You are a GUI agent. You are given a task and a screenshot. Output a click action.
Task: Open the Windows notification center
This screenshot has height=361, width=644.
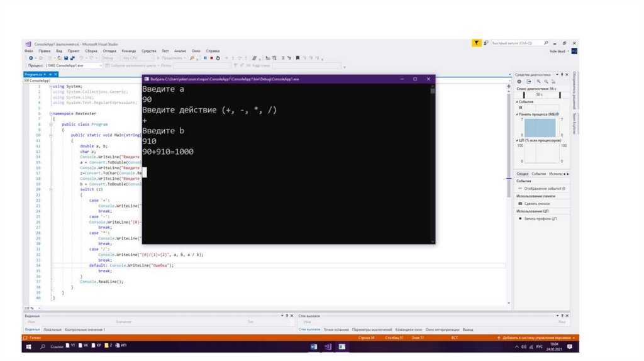coord(570,347)
